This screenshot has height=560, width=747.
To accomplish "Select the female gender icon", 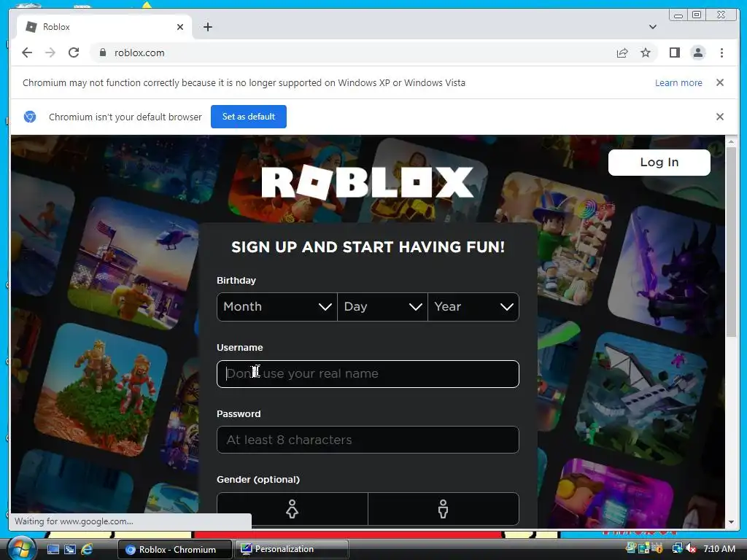I will click(292, 508).
